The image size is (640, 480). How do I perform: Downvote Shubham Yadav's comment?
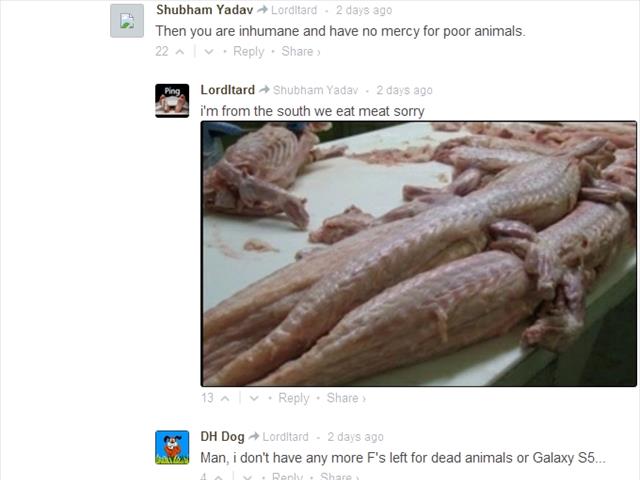[209, 52]
